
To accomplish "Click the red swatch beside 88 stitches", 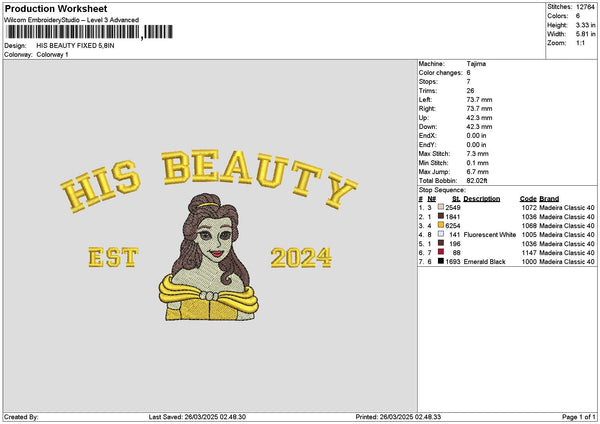I will tap(441, 252).
